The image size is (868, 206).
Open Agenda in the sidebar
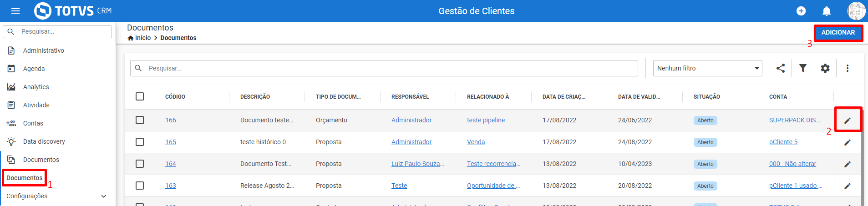(34, 69)
